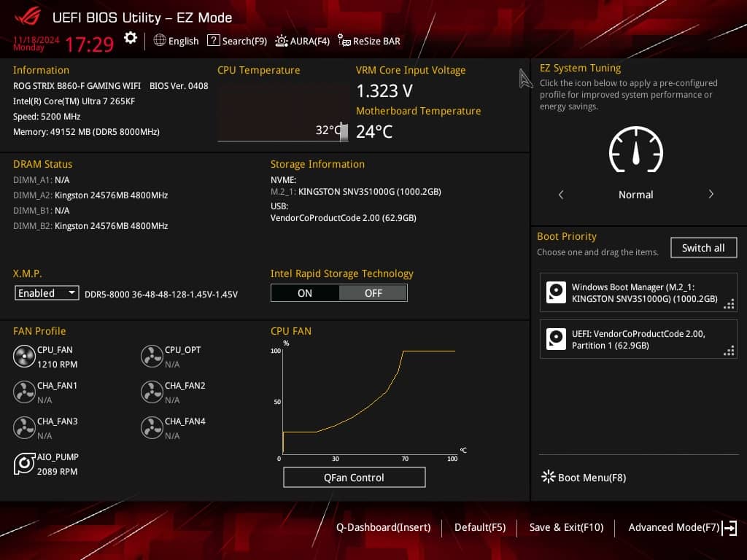Click the CHA_FAN1 fan icon
Viewport: 747px width, 560px height.
(24, 392)
